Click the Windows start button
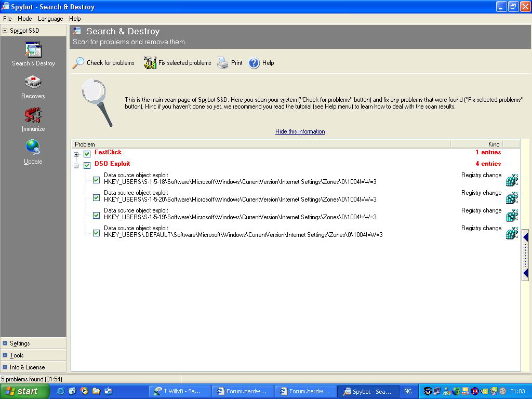This screenshot has height=399, width=532. click(24, 391)
